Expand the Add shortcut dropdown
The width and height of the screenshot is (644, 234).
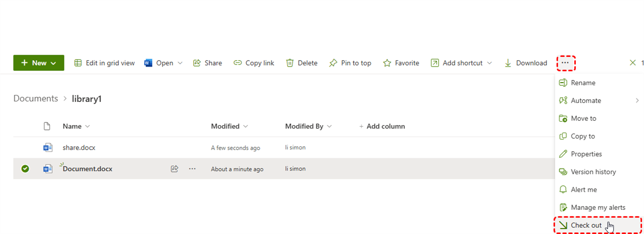tap(489, 63)
